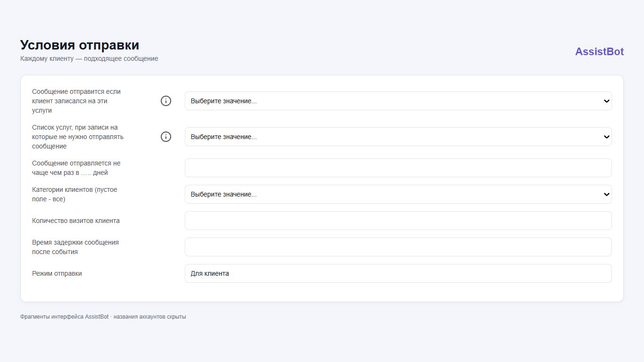
Task: Click the Количество визитов клиента label
Action: [x=76, y=221]
